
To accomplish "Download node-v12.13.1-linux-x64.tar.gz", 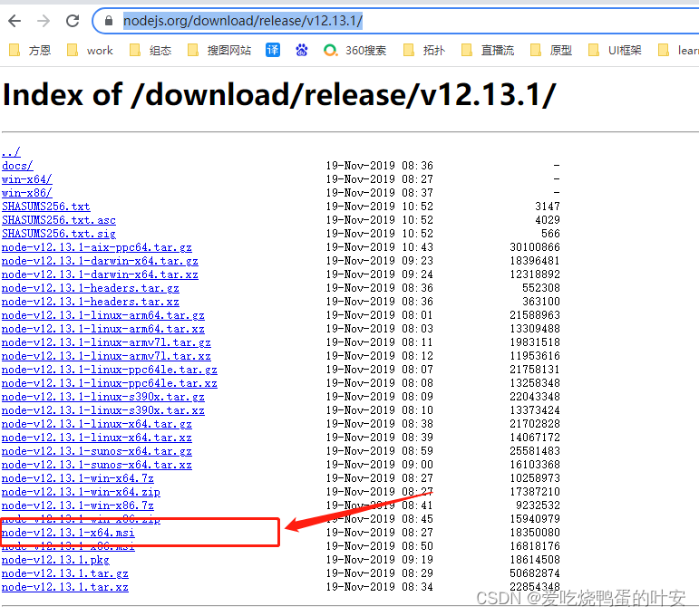I will coord(97,424).
